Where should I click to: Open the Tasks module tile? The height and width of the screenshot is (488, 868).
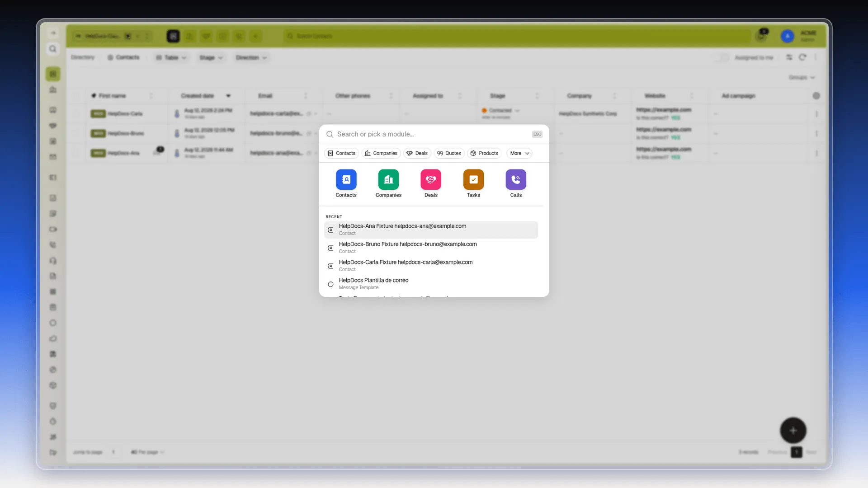tap(473, 183)
